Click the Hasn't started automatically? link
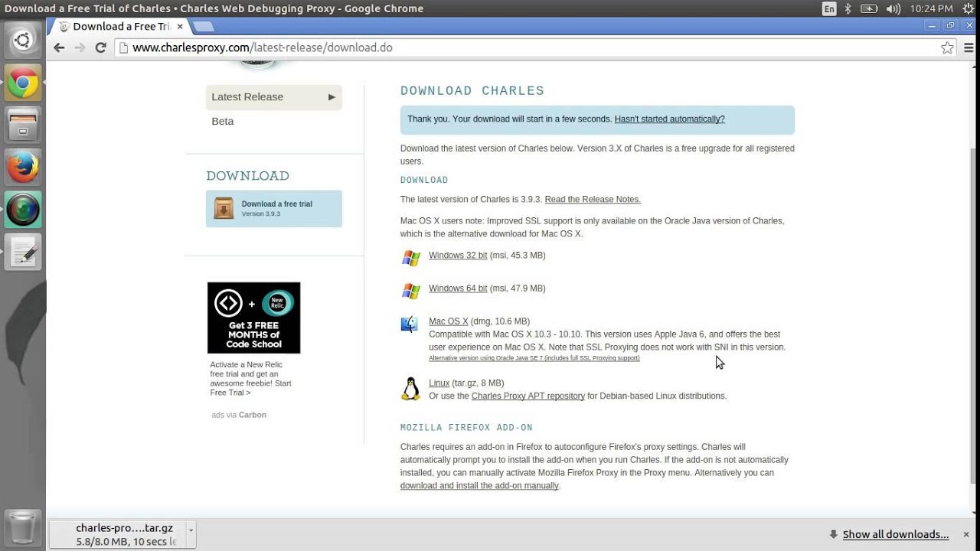The width and height of the screenshot is (980, 551). coord(669,119)
